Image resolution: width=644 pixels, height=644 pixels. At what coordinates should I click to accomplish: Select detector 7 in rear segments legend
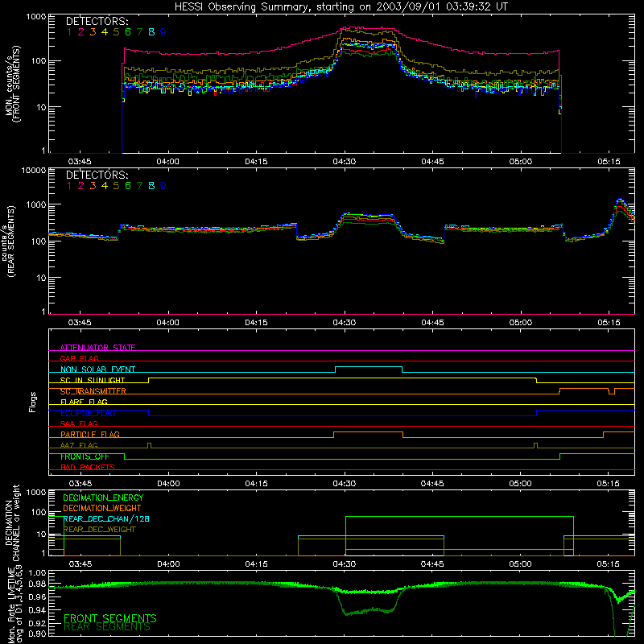point(139,186)
